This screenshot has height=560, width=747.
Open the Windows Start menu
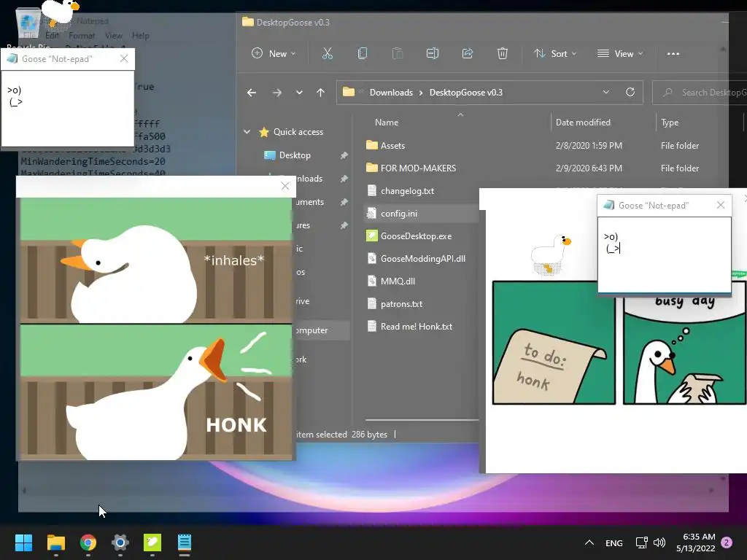23,542
